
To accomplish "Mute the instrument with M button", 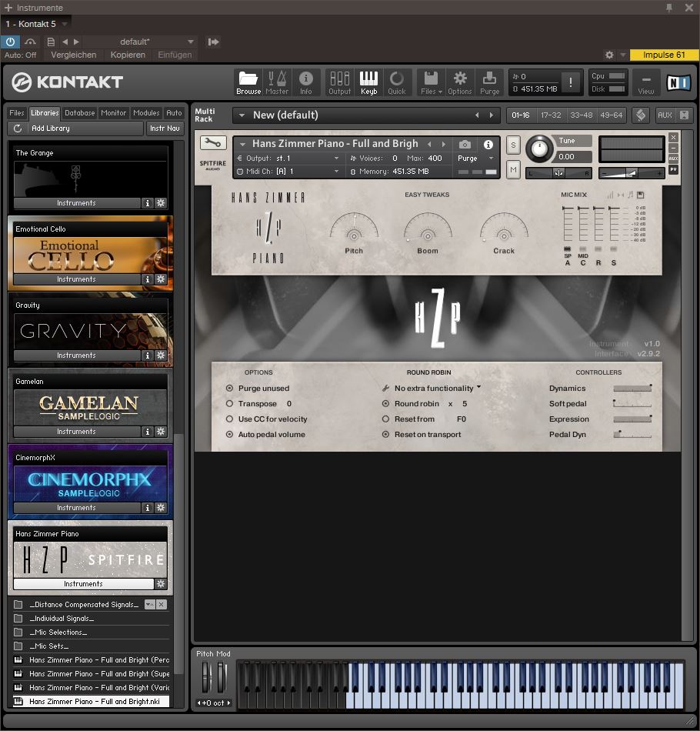I will pyautogui.click(x=513, y=170).
